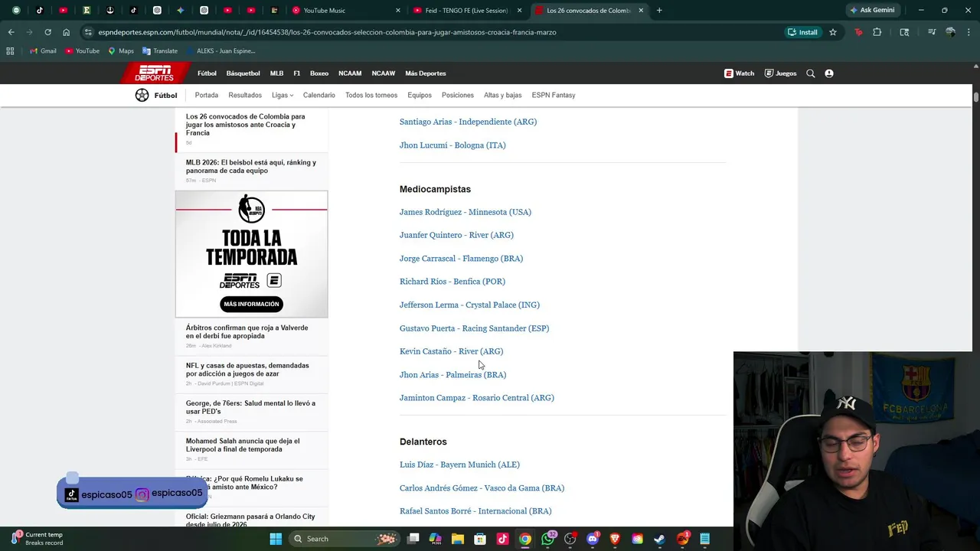Open Portada in Fútbol subnav
Viewport: 980px width, 551px height.
coord(207,95)
